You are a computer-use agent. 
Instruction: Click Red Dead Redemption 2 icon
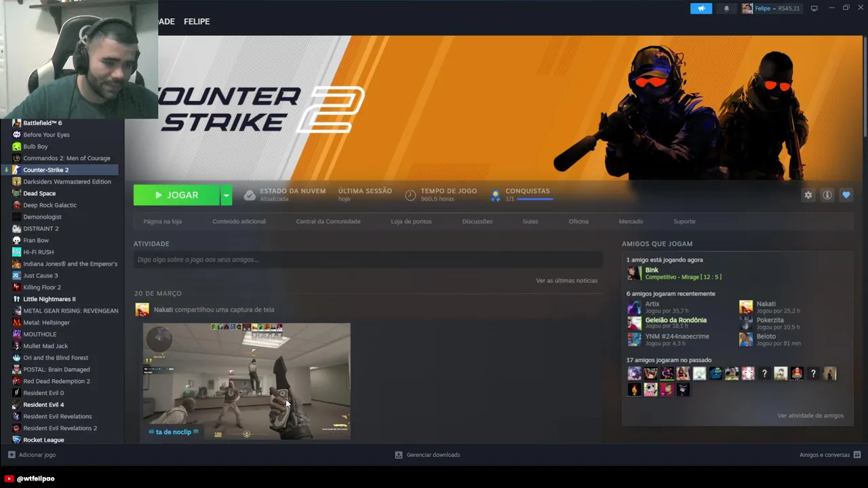click(16, 382)
